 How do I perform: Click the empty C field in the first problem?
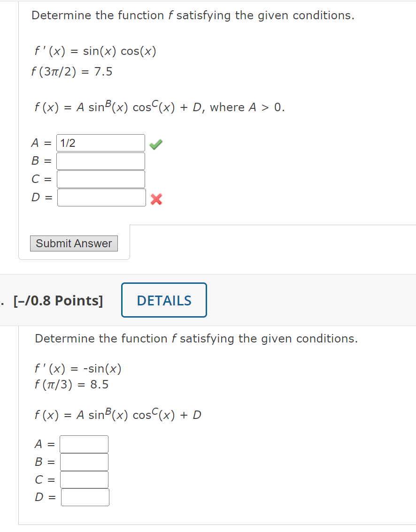click(100, 179)
